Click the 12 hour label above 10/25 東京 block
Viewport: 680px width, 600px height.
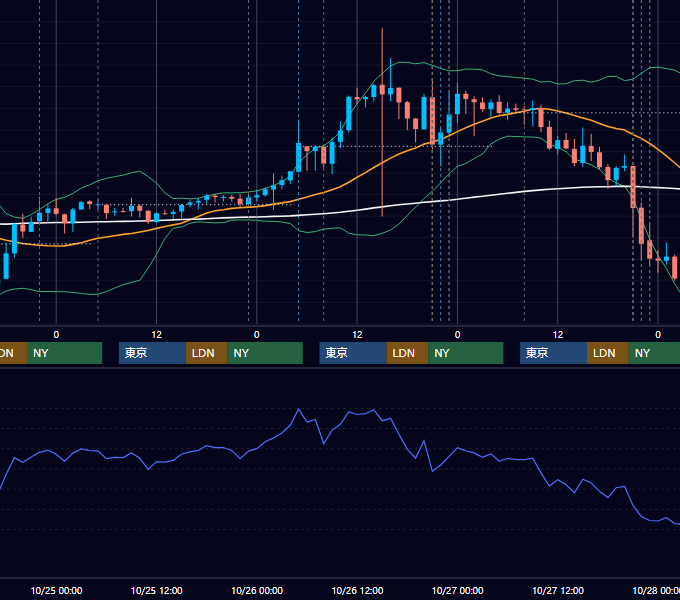(157, 335)
